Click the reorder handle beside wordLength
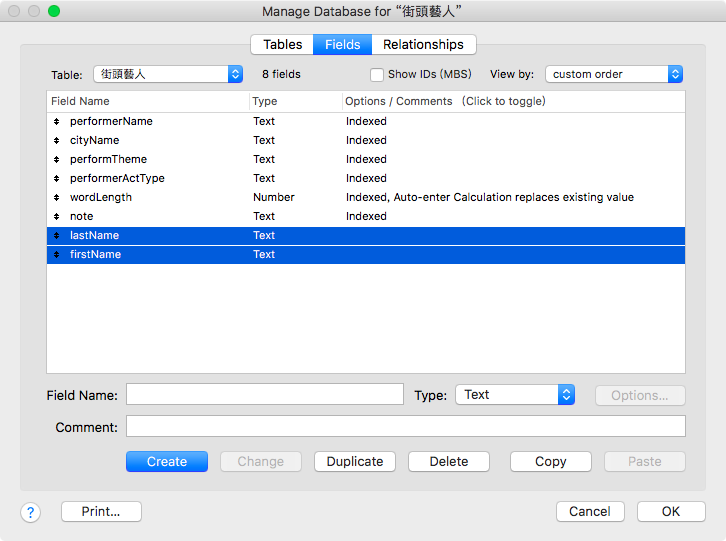726x541 pixels. pyautogui.click(x=56, y=197)
